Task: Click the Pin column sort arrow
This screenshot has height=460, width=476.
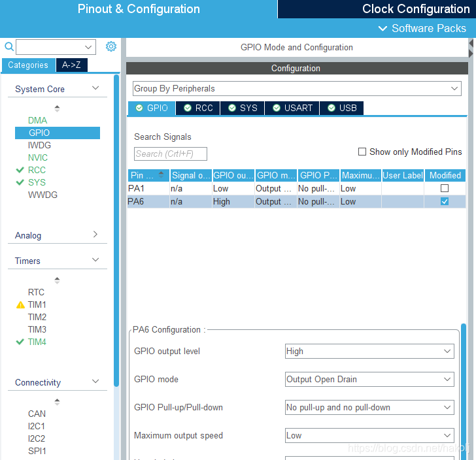Action: (161, 174)
